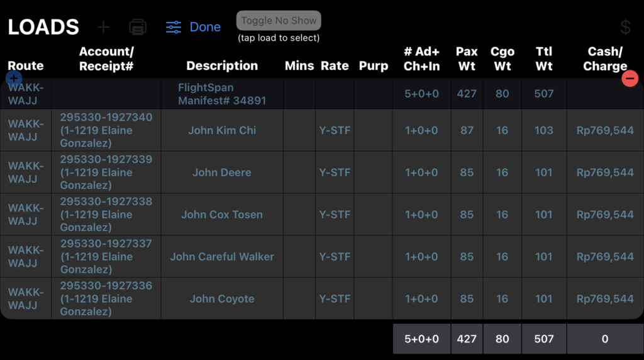Click the printer icon
The width and height of the screenshot is (644, 360).
[x=138, y=27]
